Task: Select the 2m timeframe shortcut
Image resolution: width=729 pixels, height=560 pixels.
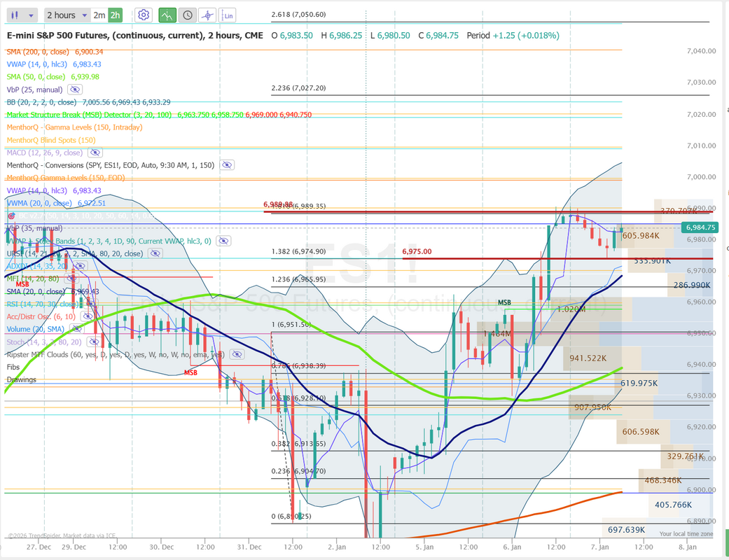Action: click(x=99, y=15)
